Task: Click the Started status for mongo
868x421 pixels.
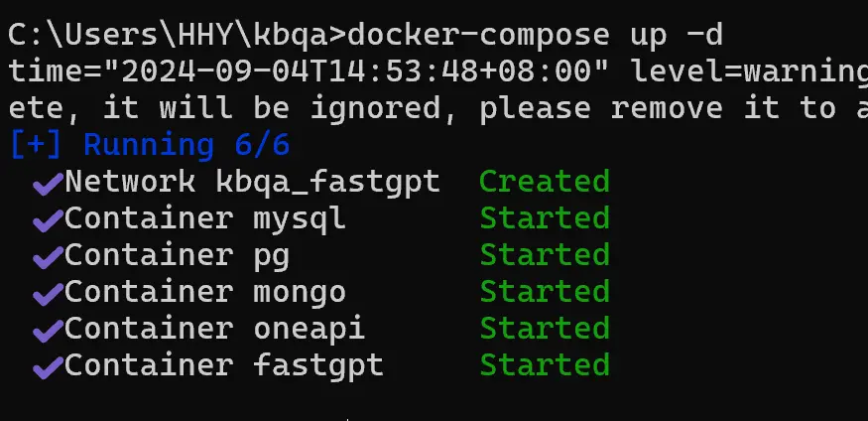Action: (544, 293)
